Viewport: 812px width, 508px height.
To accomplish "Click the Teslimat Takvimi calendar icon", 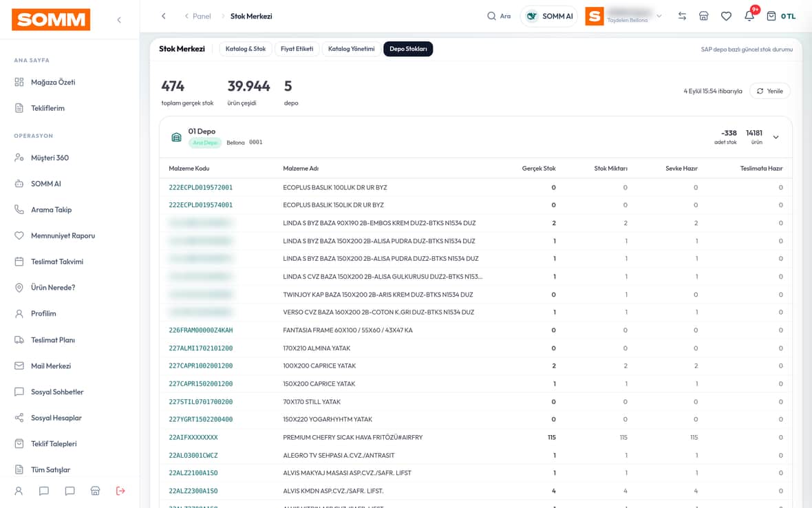I will tap(19, 262).
